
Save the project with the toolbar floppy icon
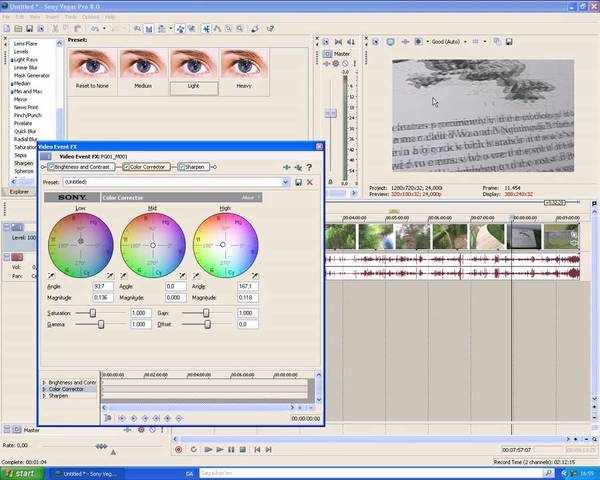coord(29,29)
